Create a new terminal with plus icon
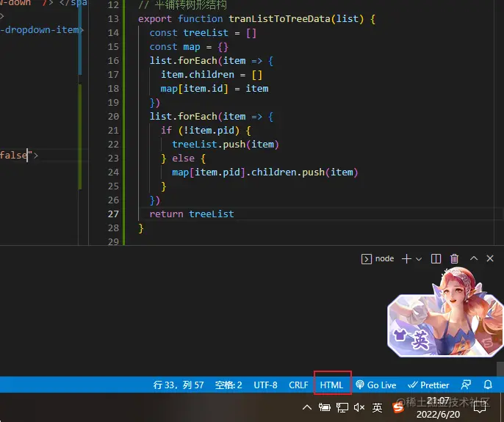The width and height of the screenshot is (504, 422). click(x=406, y=258)
